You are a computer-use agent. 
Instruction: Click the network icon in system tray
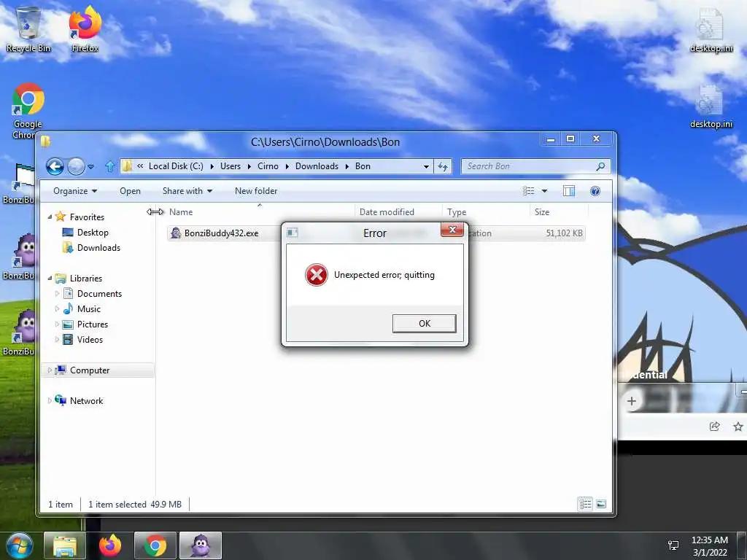pyautogui.click(x=673, y=545)
